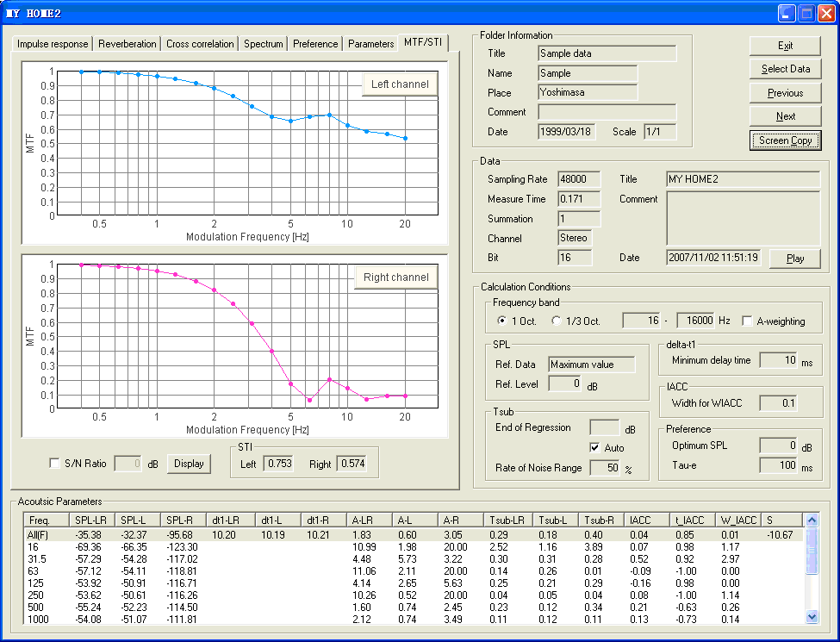Image resolution: width=840 pixels, height=642 pixels.
Task: Click the folder Date field 1999/03/18
Action: 566,132
